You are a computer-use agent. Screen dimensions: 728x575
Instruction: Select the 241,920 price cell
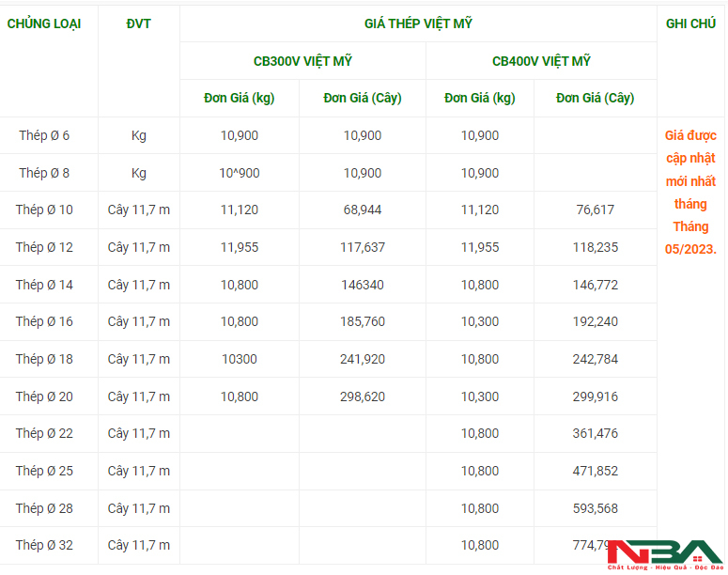[363, 359]
